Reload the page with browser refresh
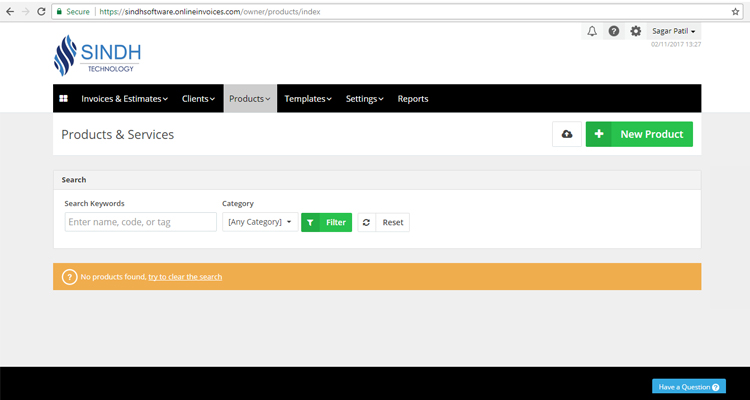This screenshot has width=750, height=400. coord(41,10)
